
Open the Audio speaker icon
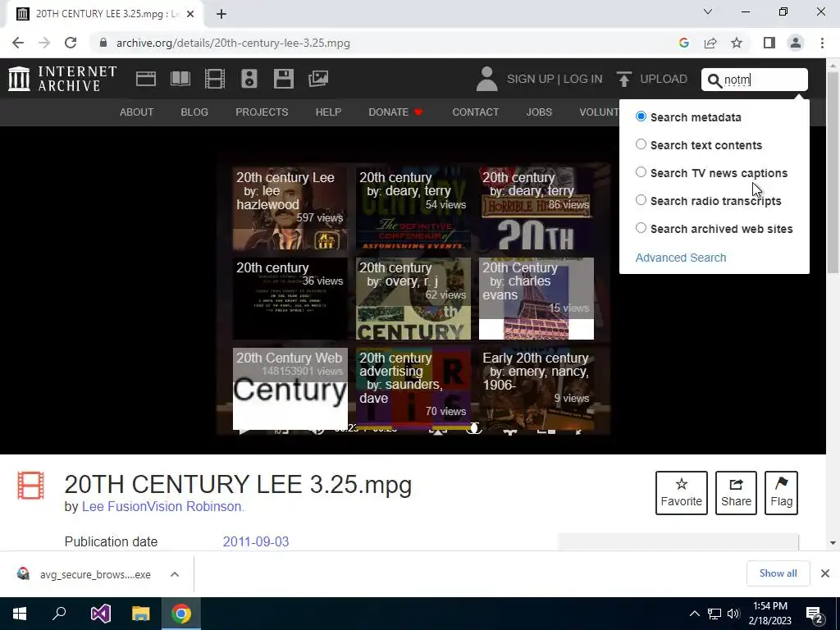(x=249, y=79)
